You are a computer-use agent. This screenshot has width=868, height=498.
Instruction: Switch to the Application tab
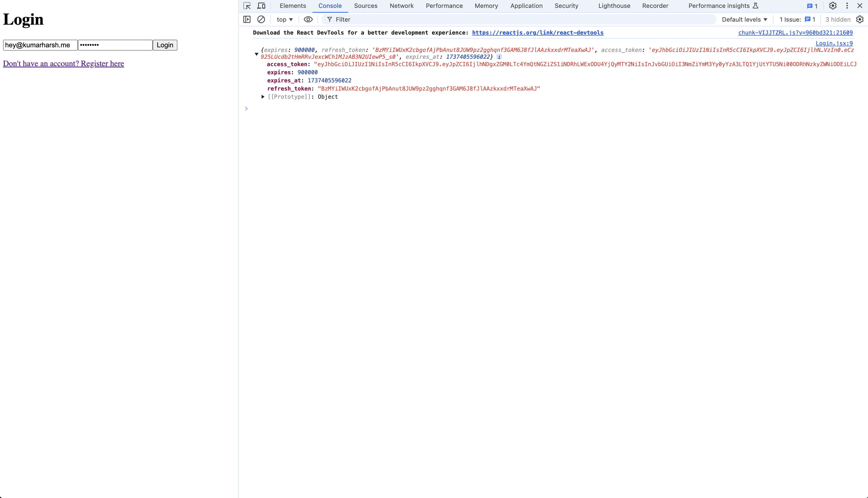pos(526,6)
